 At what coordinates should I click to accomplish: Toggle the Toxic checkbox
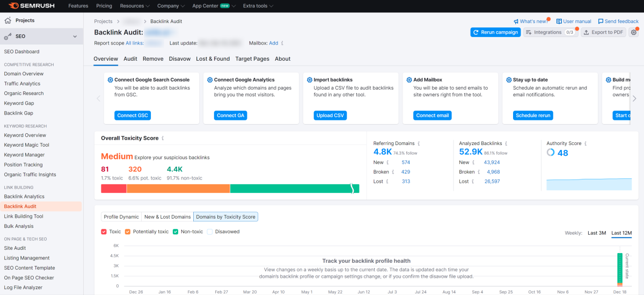pos(104,232)
